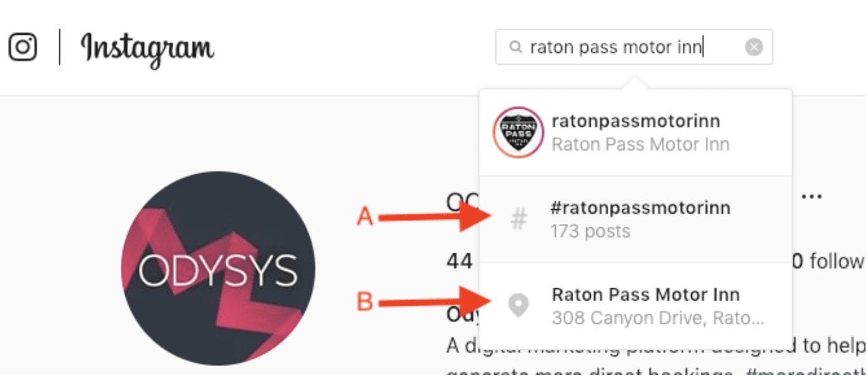Click the Instagram camera logo icon

(22, 47)
